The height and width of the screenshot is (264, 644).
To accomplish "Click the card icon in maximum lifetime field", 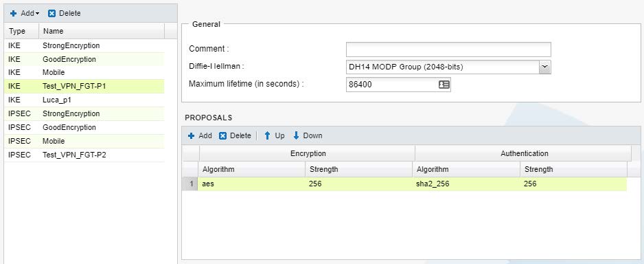I will 444,85.
